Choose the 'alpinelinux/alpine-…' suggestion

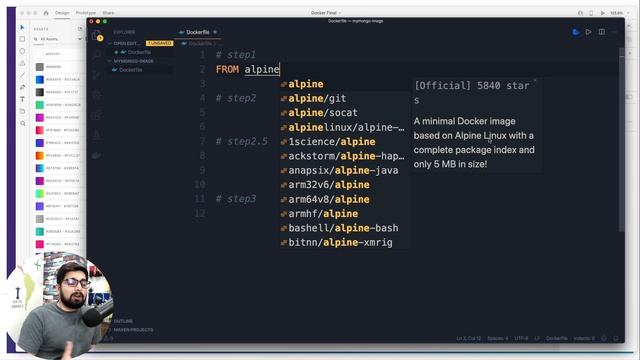pyautogui.click(x=345, y=127)
